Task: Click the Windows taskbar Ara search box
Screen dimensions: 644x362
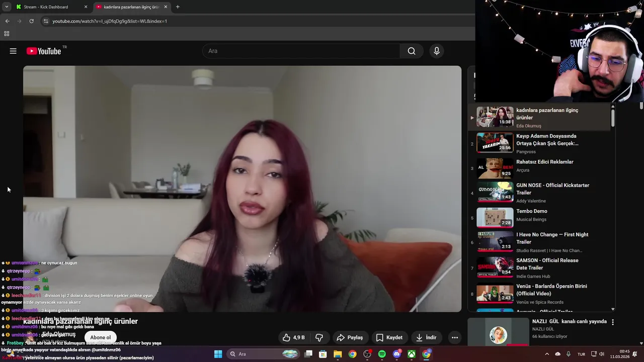Action: 263,354
